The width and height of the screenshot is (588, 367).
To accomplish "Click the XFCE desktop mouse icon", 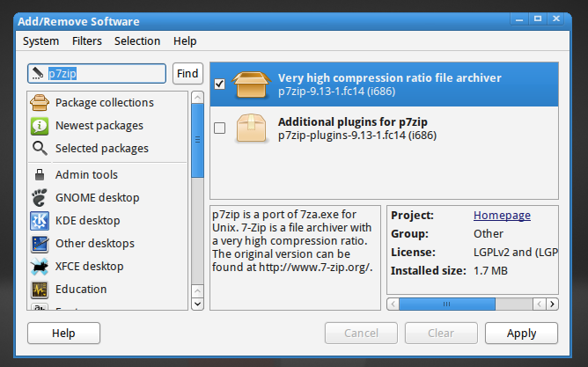I will (40, 267).
